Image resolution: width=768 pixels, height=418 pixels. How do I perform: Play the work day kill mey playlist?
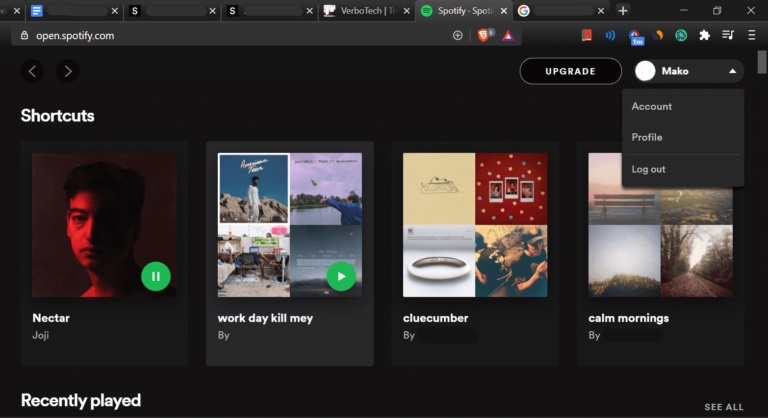pyautogui.click(x=341, y=276)
